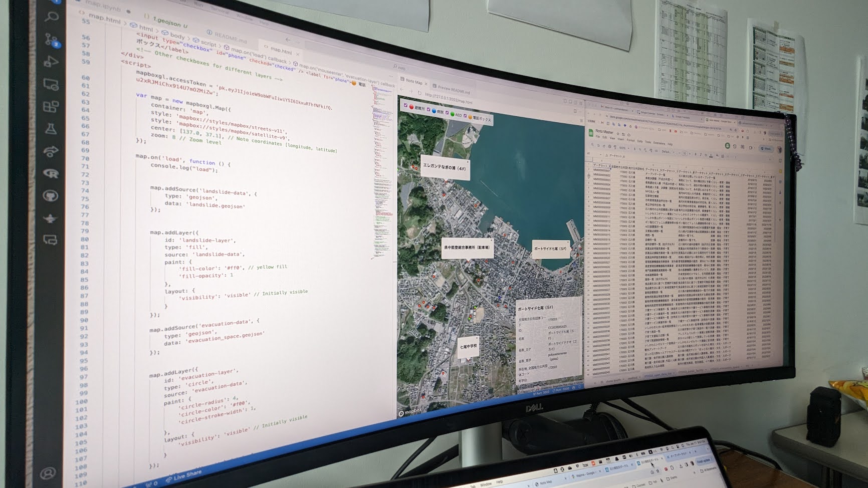This screenshot has height=488, width=868.
Task: Close the エレガンテなぎの浦 map popup
Action: (468, 162)
